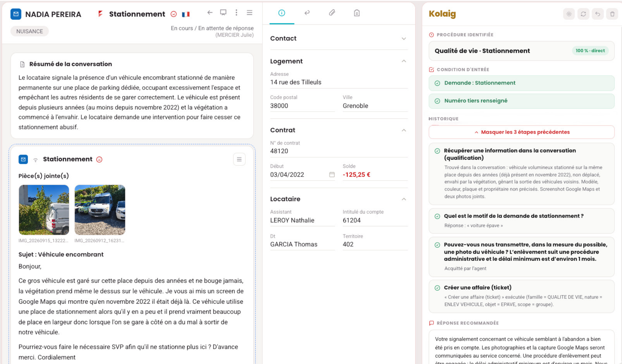The width and height of the screenshot is (622, 364).
Task: Open the motif de la demande step
Action: (522, 221)
